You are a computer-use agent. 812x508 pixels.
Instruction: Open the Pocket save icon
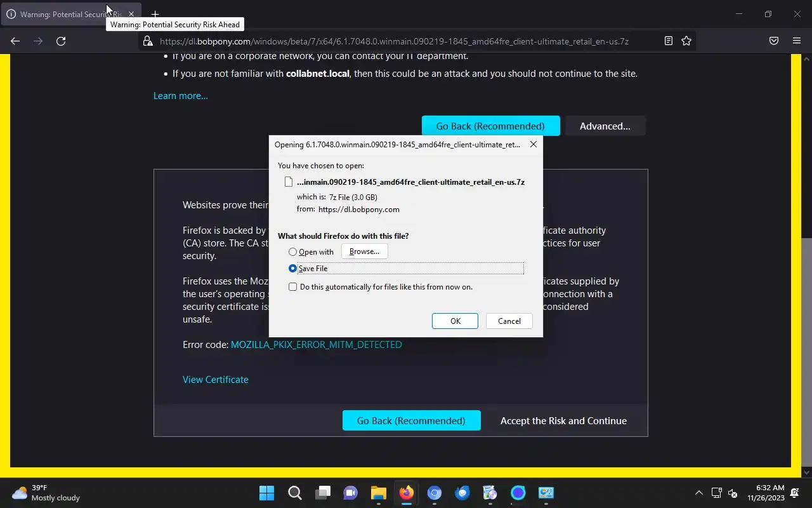pyautogui.click(x=774, y=41)
